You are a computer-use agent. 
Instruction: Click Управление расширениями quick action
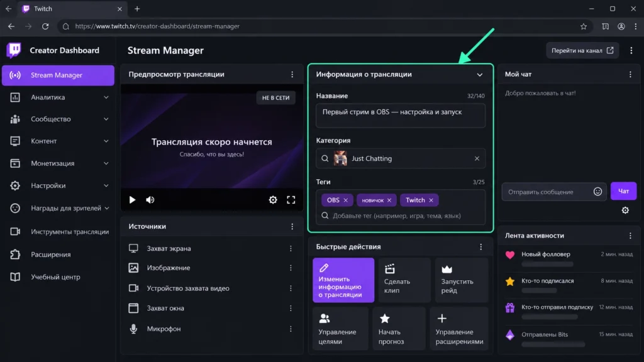click(x=459, y=328)
